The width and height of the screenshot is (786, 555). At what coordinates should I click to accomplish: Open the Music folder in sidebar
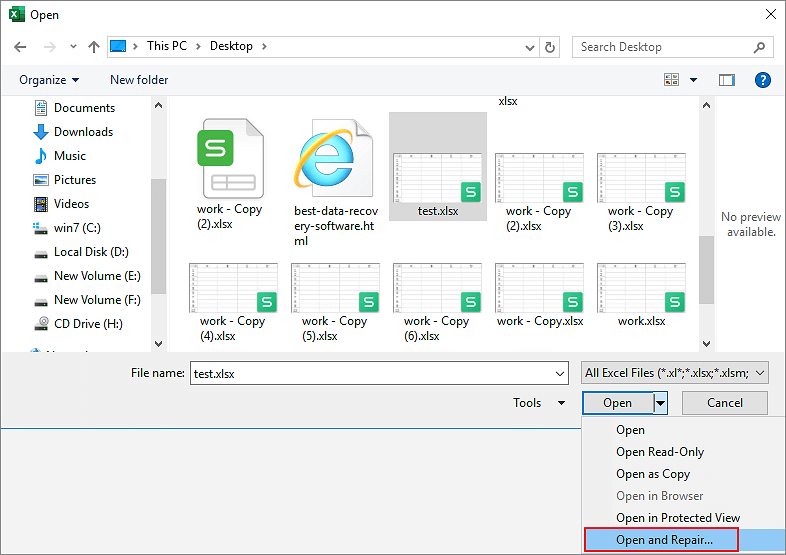pyautogui.click(x=70, y=156)
